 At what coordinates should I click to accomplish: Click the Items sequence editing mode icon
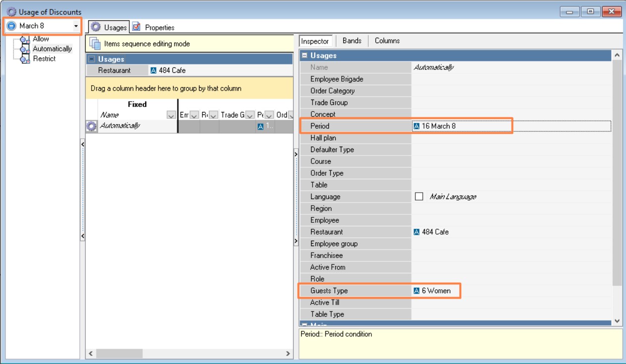(x=95, y=44)
